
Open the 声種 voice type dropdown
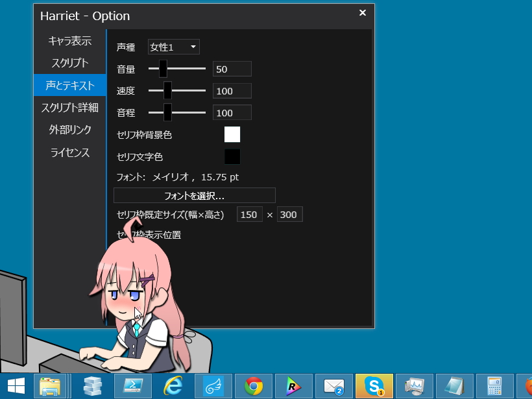[173, 47]
